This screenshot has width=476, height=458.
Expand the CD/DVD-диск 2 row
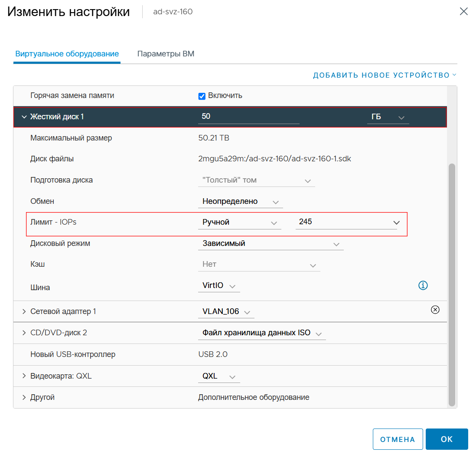tap(24, 333)
